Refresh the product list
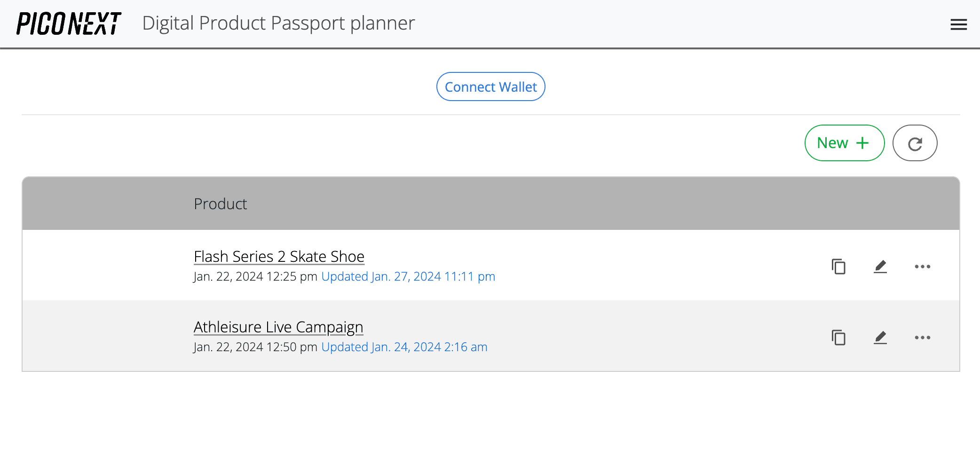Viewport: 980px width, 456px height. pos(915,143)
